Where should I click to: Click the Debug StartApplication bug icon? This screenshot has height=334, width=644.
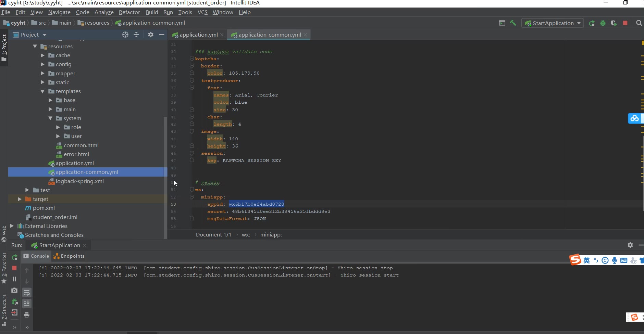(603, 23)
